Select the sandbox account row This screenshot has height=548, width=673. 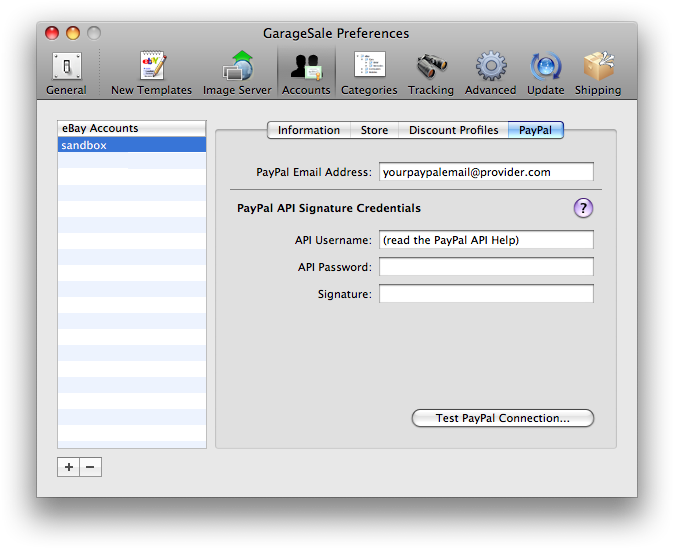pos(132,145)
